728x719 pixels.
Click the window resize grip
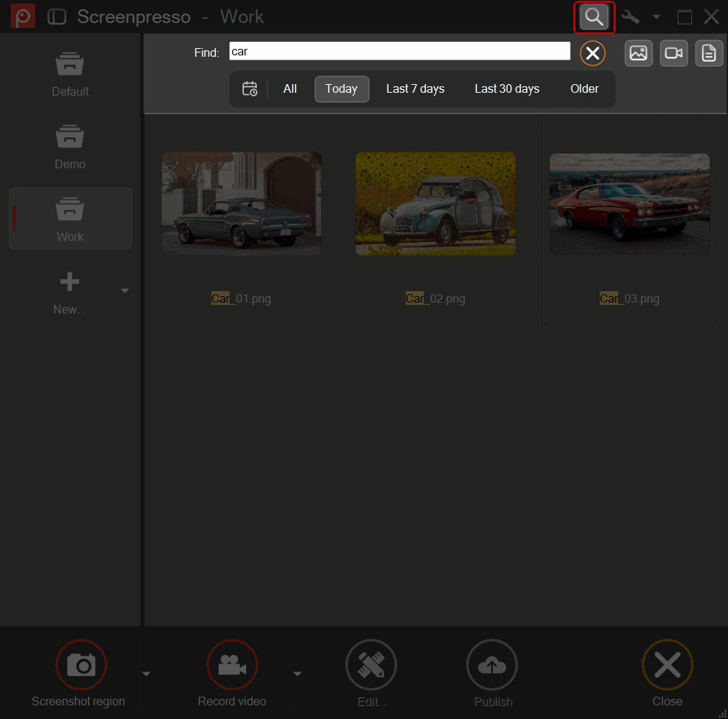722,713
